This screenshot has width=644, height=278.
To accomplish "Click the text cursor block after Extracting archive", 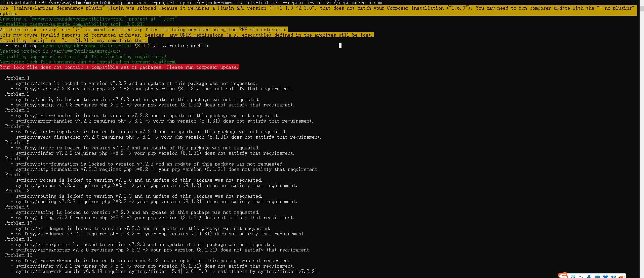I will (x=340, y=45).
